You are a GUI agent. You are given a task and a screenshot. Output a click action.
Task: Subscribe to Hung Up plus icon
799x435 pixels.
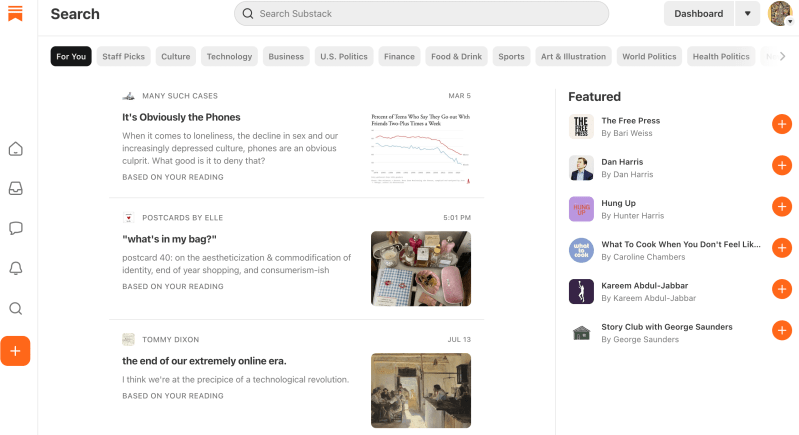click(782, 207)
